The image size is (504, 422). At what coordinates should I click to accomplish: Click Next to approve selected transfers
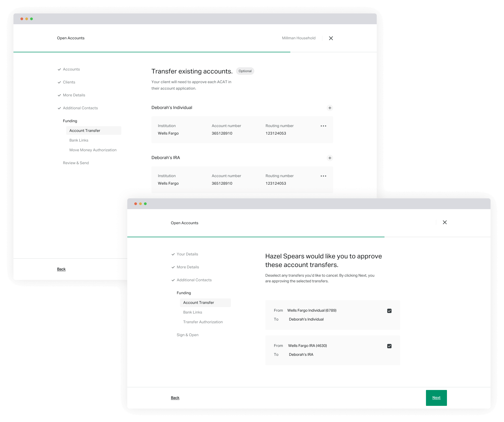[x=436, y=398]
